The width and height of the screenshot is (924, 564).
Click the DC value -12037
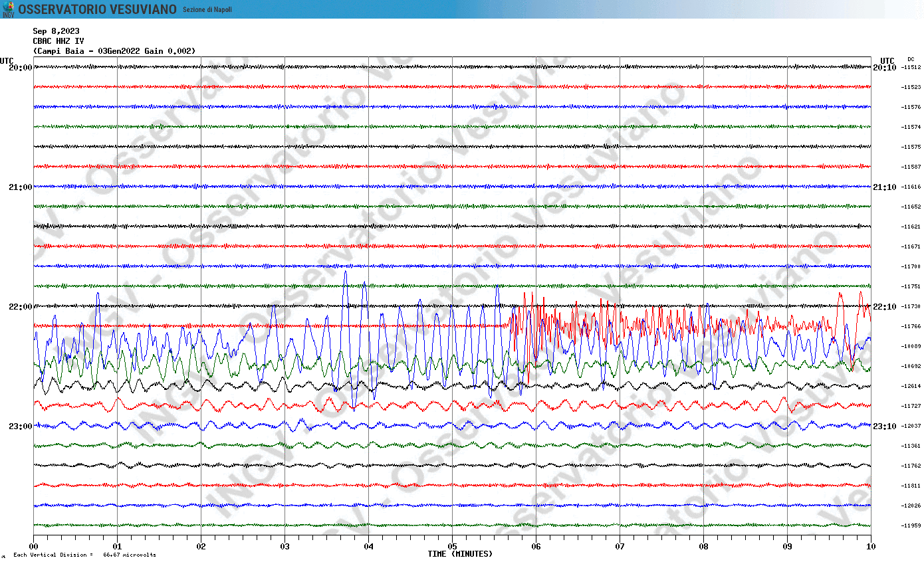point(911,426)
